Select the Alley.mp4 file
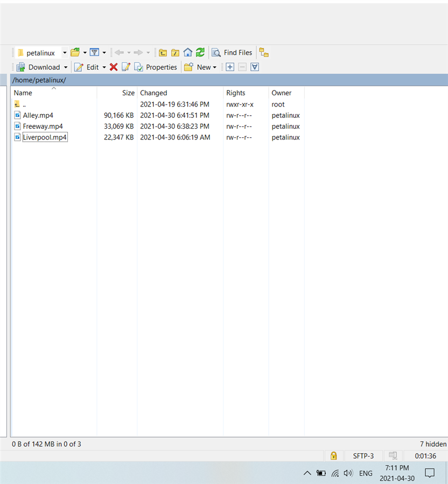 38,115
